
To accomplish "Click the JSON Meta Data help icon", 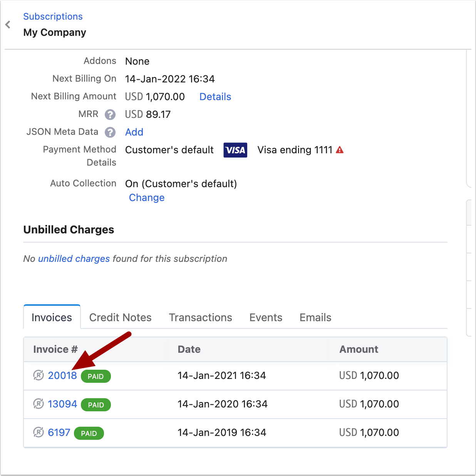I will point(110,132).
